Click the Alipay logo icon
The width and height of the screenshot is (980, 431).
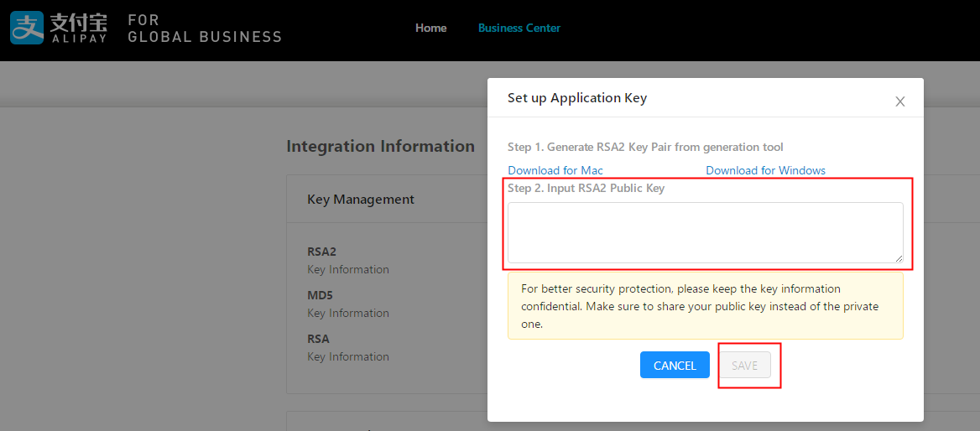point(27,28)
